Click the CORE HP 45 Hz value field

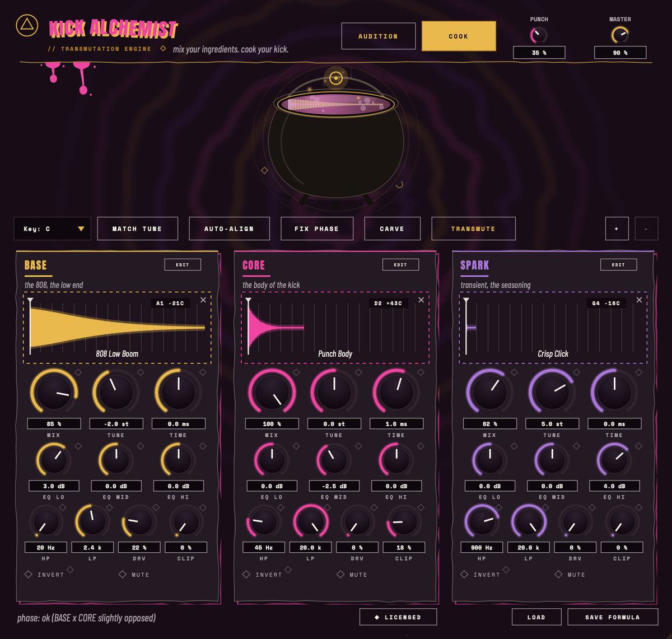[x=263, y=547]
